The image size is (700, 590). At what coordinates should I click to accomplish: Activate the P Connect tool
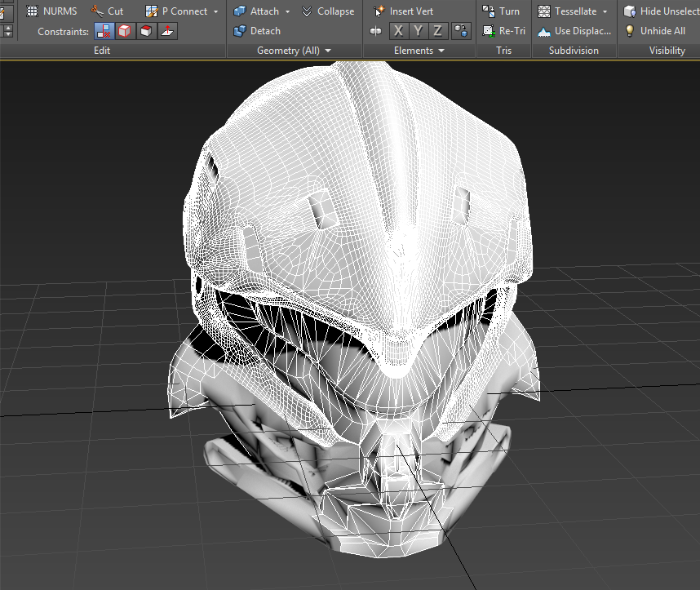point(177,11)
